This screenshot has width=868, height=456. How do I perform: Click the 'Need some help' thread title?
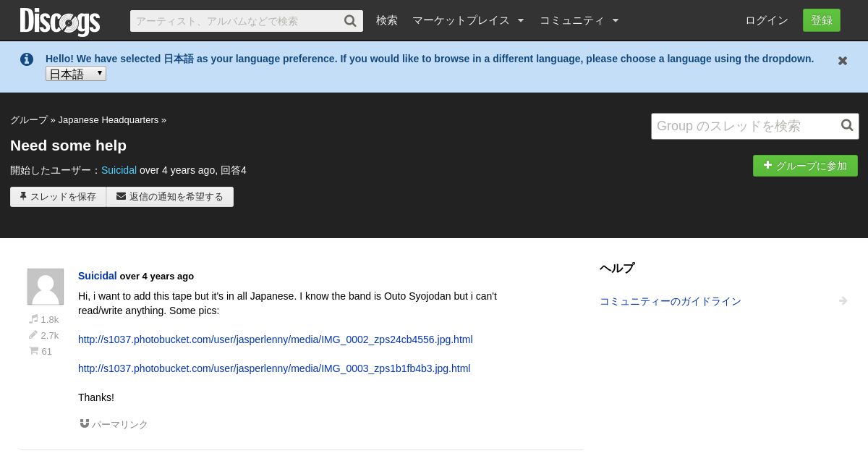click(68, 145)
